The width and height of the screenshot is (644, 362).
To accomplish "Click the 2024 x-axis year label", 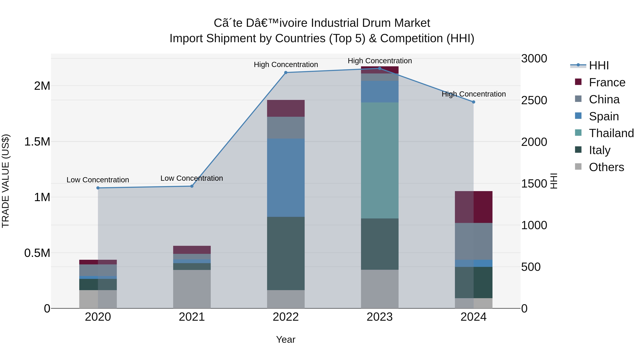I will pos(474,317).
